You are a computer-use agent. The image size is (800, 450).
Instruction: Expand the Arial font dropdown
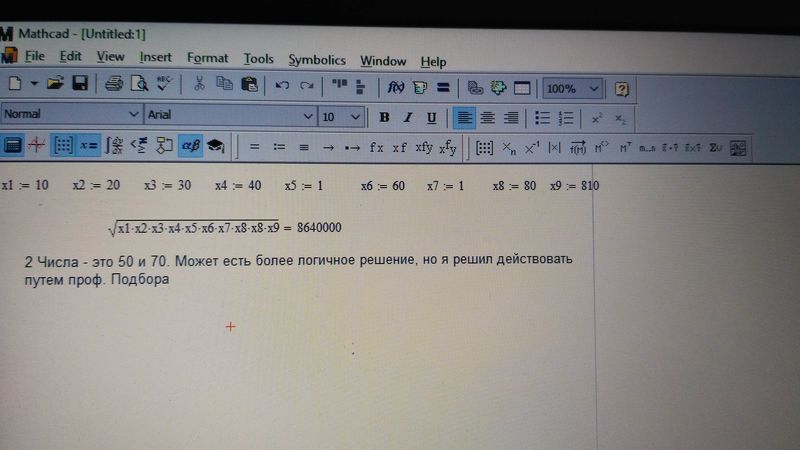pyautogui.click(x=309, y=116)
